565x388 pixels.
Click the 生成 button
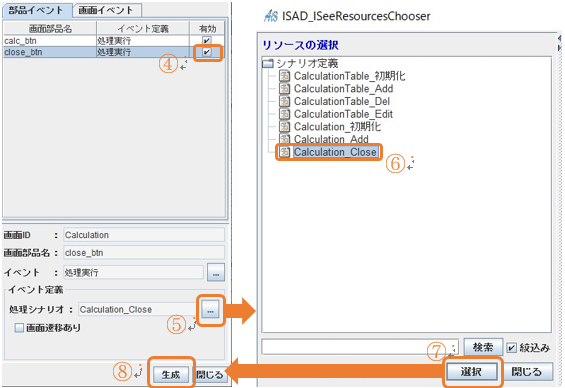click(171, 375)
